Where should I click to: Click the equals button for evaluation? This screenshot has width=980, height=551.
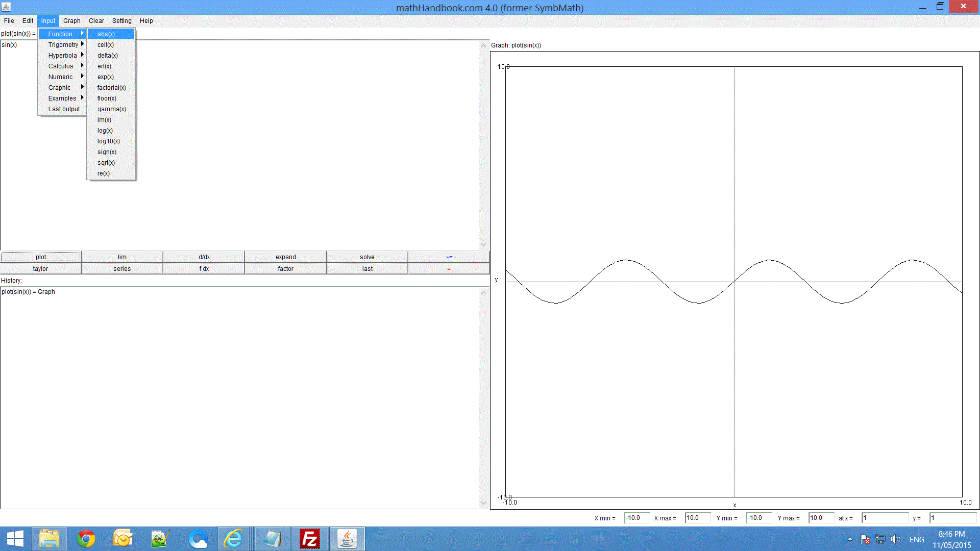pos(448,268)
